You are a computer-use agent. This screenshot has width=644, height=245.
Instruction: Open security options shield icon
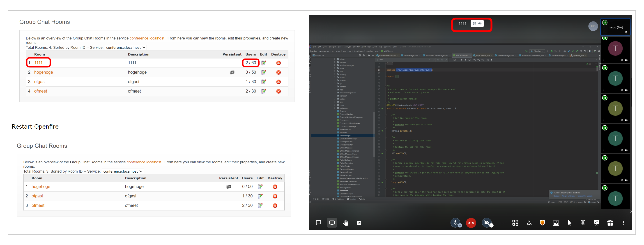pyautogui.click(x=542, y=223)
